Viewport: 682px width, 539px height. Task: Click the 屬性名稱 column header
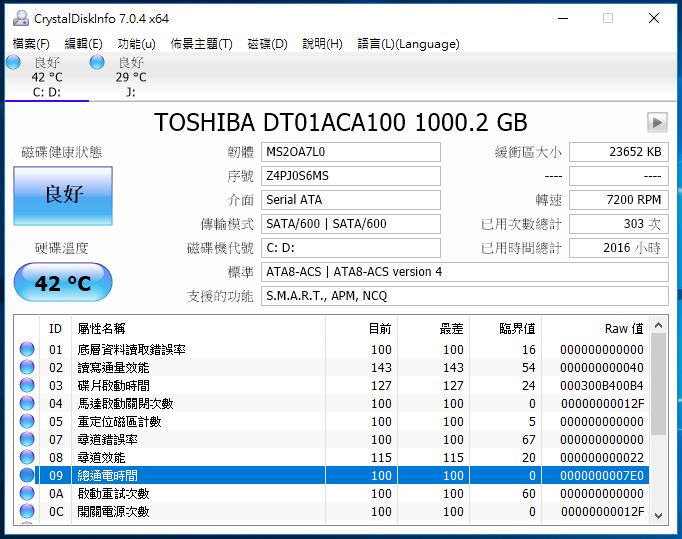coord(198,328)
